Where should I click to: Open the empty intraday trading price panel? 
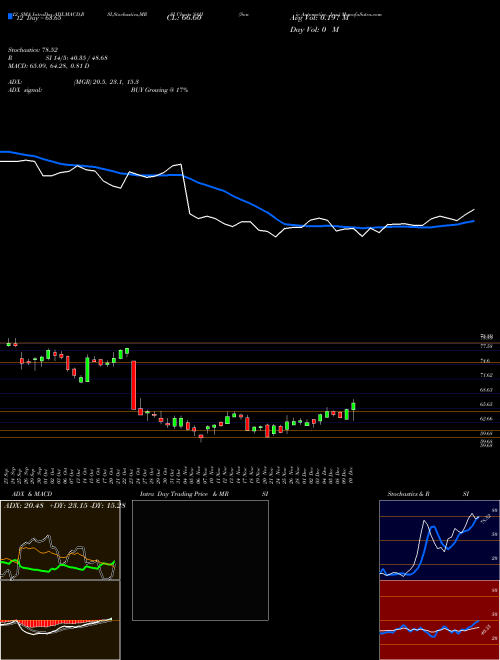[200, 560]
